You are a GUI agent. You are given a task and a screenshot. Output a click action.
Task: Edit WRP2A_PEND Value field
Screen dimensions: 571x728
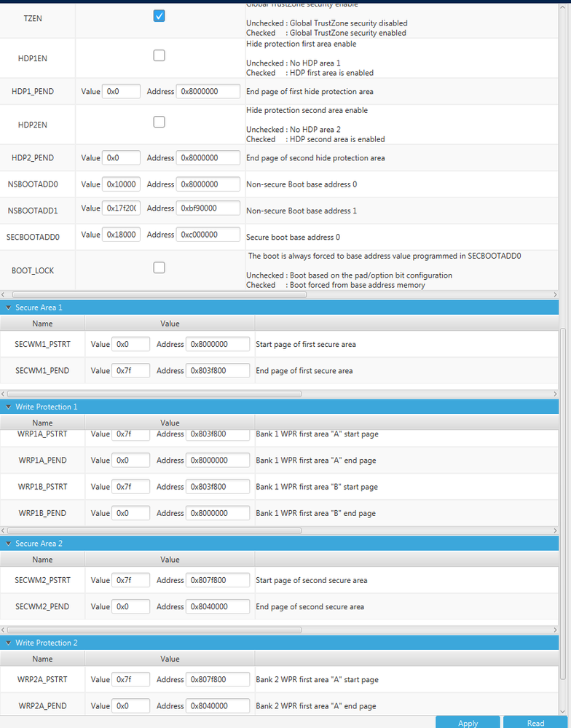point(131,706)
